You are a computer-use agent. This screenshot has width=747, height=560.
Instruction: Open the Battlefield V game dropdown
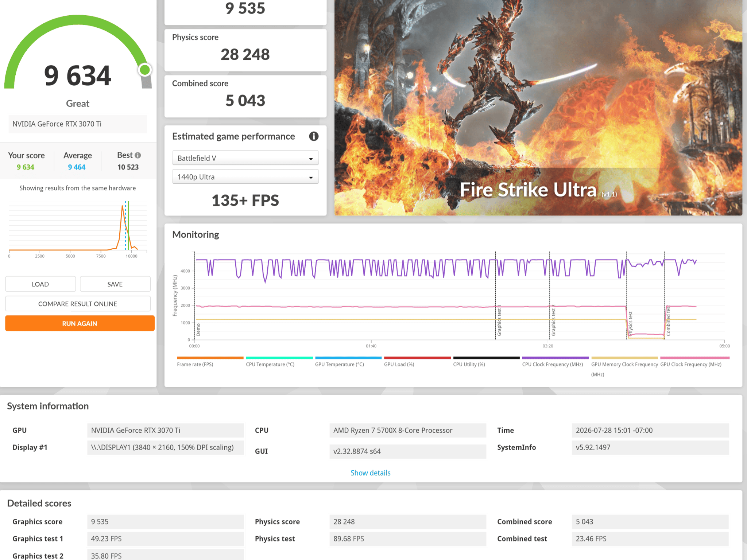pos(245,158)
